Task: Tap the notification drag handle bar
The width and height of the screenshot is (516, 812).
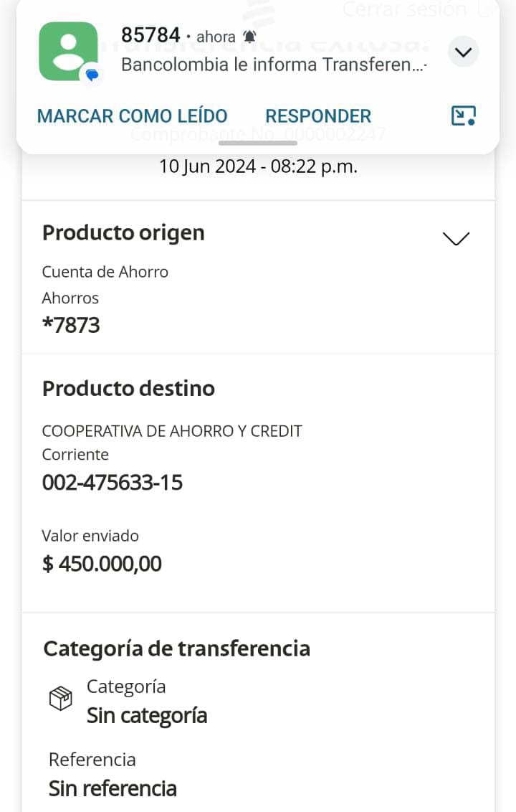Action: pos(257,143)
